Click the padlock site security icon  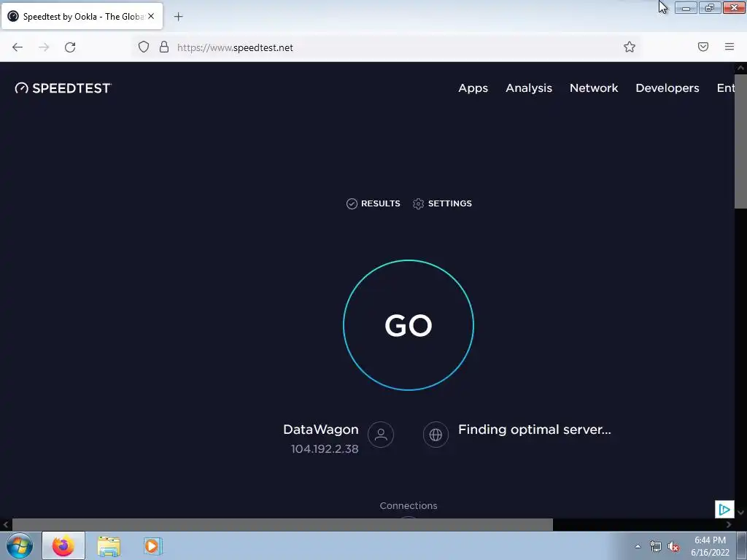(x=164, y=47)
